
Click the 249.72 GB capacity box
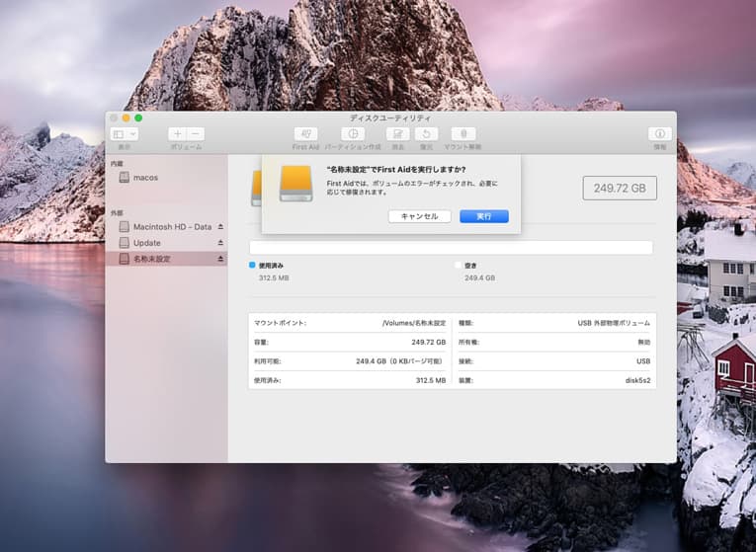(x=620, y=188)
